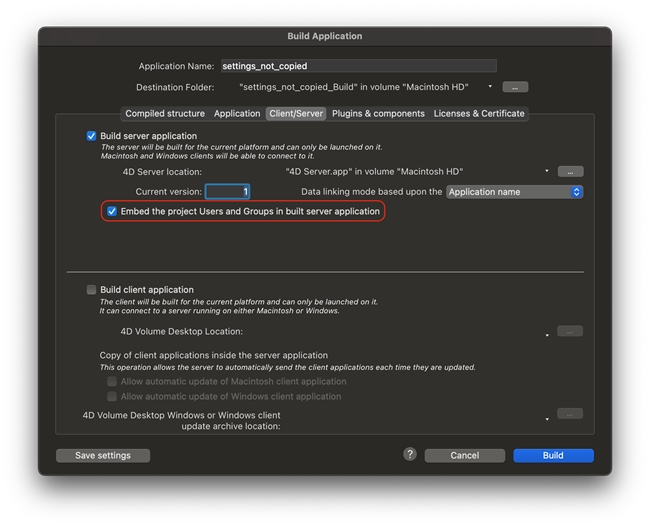Expand the Data linking mode dropdown
This screenshot has height=526, width=650.
(x=514, y=191)
